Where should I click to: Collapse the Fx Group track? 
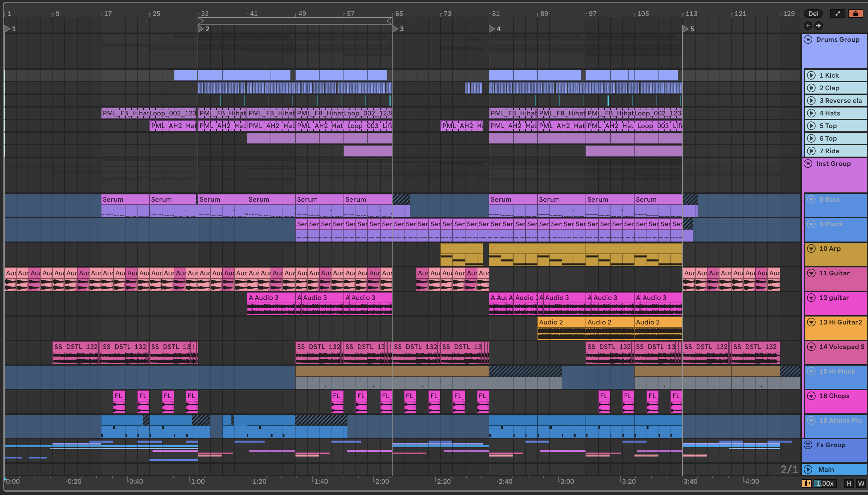pyautogui.click(x=808, y=445)
